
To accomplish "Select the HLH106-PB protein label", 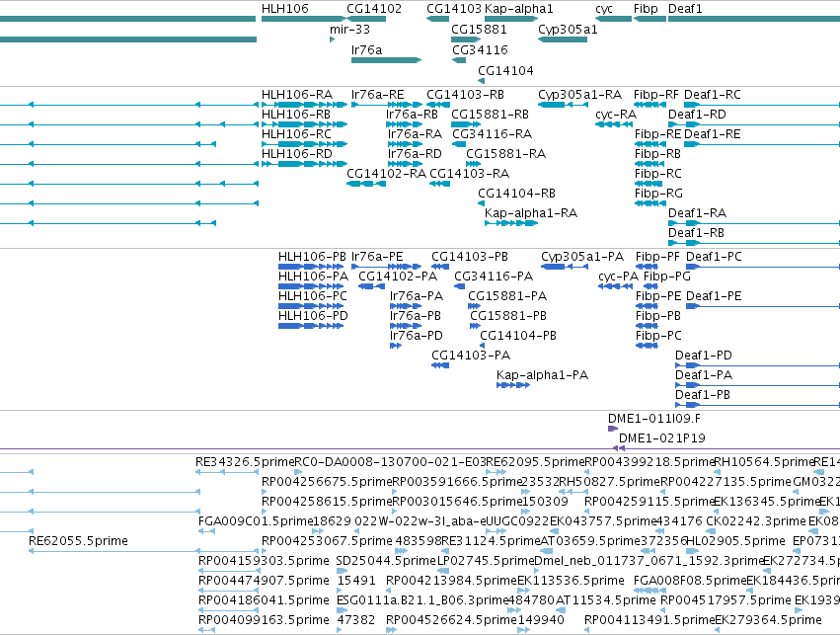I will (312, 257).
